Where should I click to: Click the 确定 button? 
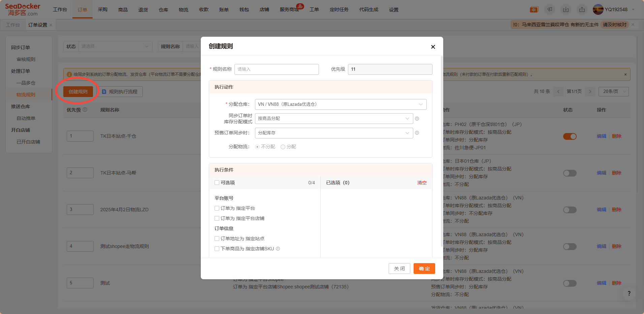[x=424, y=269]
